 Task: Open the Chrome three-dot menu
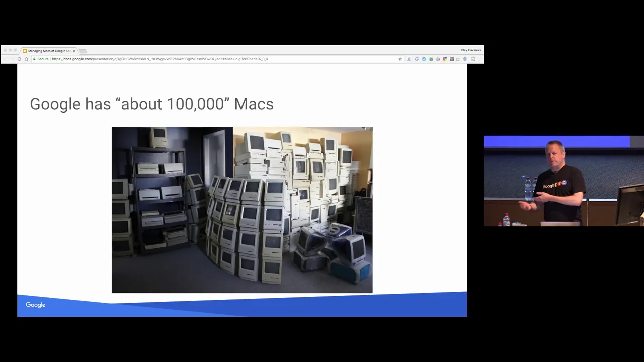479,59
